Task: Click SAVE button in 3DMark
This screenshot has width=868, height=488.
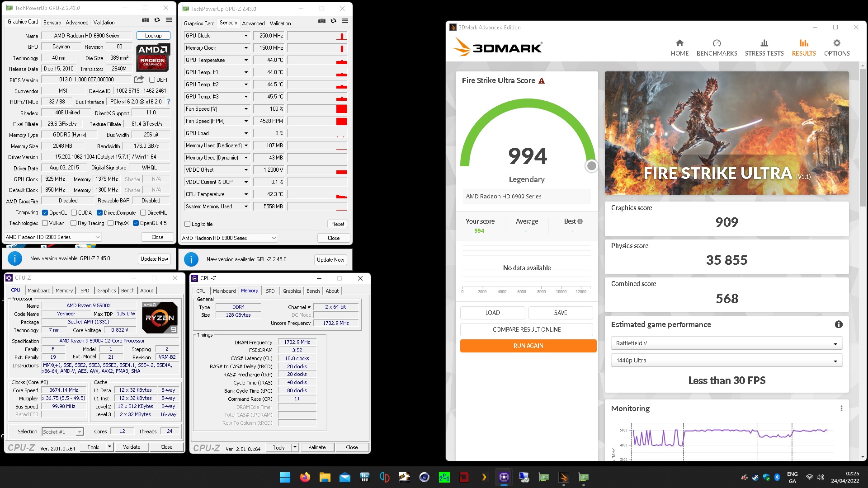Action: tap(561, 313)
